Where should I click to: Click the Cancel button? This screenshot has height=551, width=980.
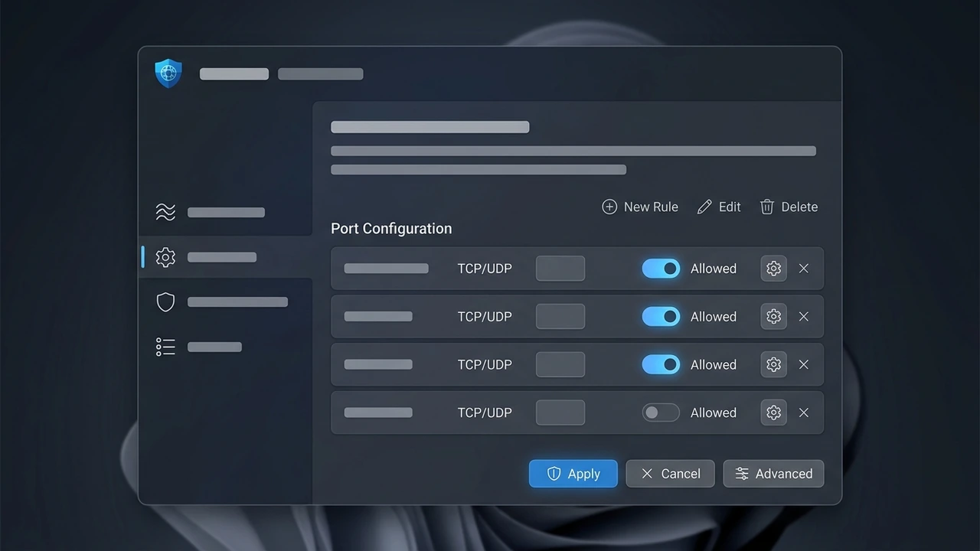(670, 474)
